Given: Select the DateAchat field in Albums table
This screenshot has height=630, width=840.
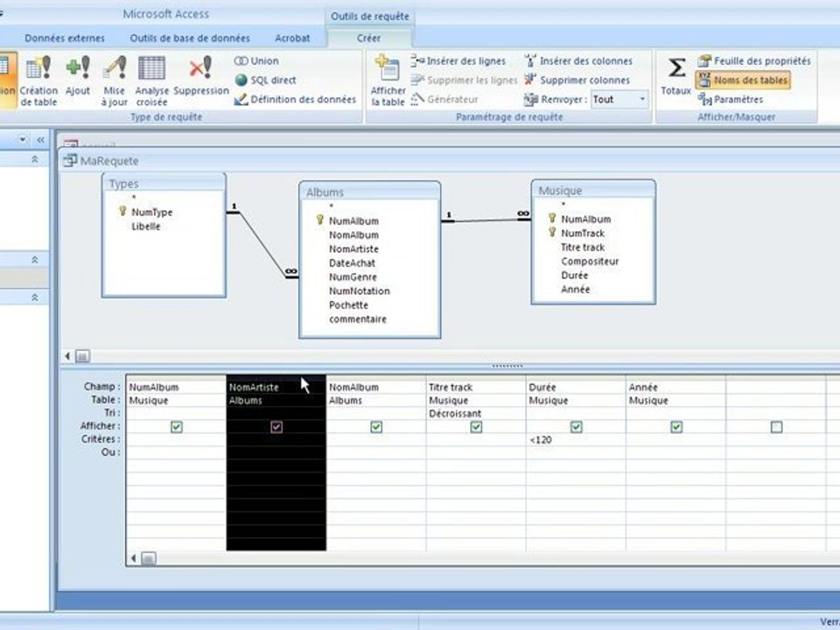Looking at the screenshot, I should click(352, 263).
